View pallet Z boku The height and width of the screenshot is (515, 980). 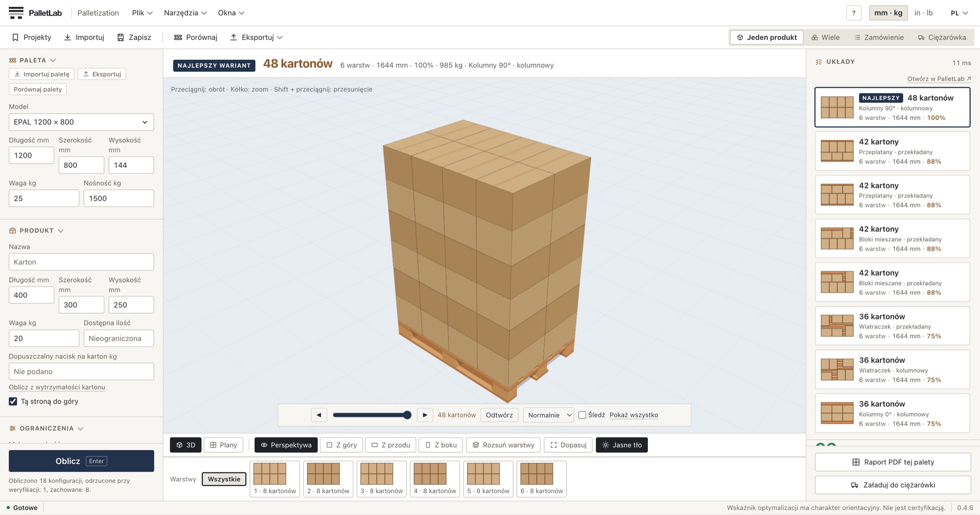pos(441,445)
